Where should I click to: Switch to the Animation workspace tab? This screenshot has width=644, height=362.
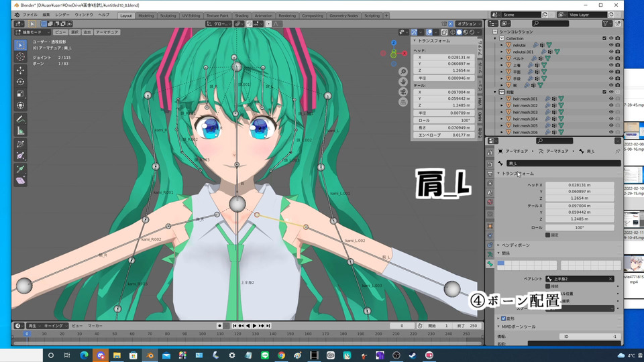tap(263, 15)
